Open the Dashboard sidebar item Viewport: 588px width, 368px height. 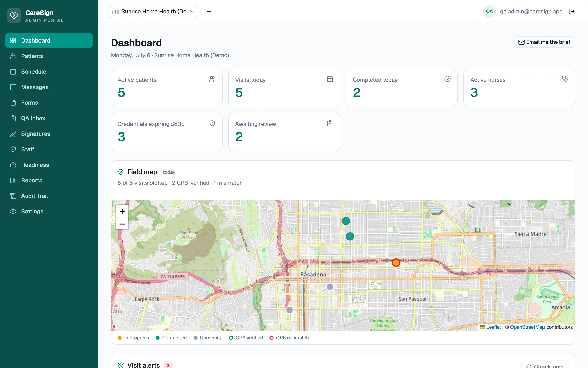click(x=49, y=40)
